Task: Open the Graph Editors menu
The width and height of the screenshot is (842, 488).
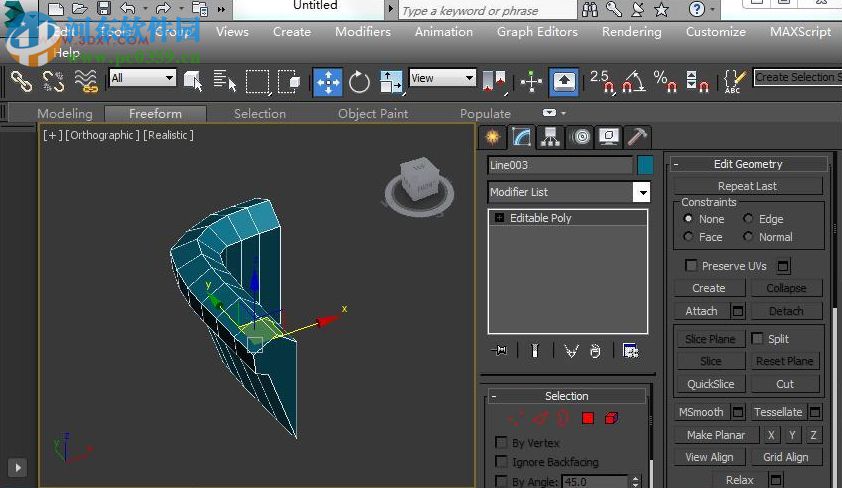Action: [537, 32]
